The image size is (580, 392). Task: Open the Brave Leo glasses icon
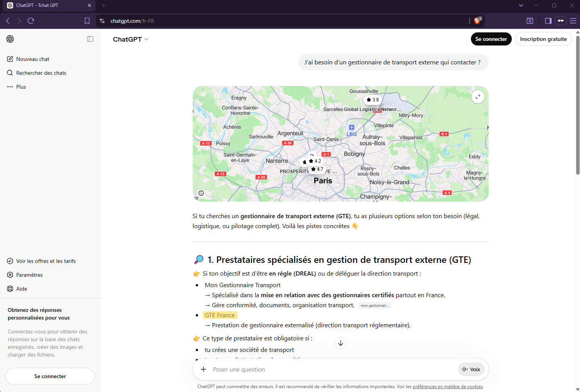(x=561, y=21)
